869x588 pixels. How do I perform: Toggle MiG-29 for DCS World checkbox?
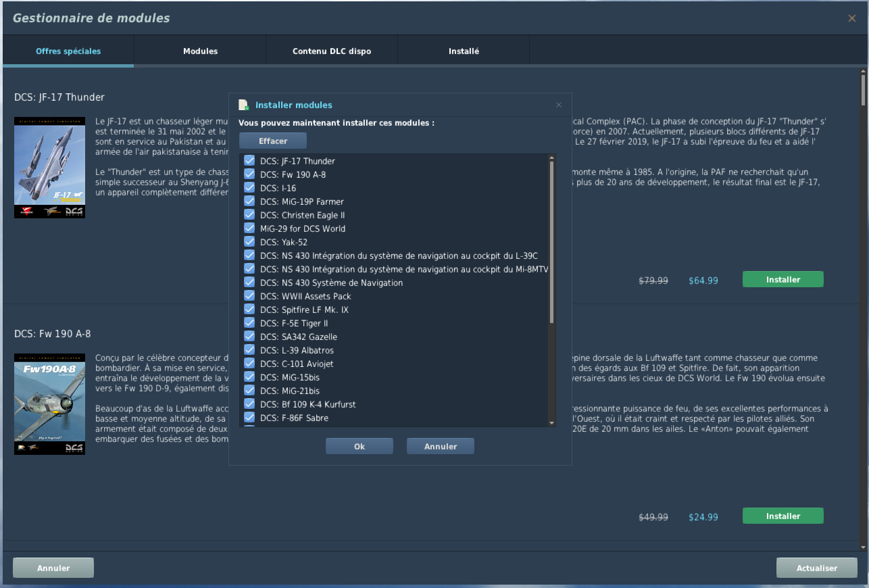249,228
